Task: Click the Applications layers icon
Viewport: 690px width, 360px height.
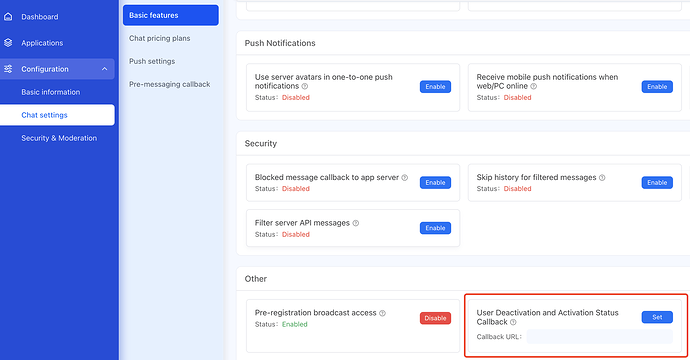Action: coord(8,43)
